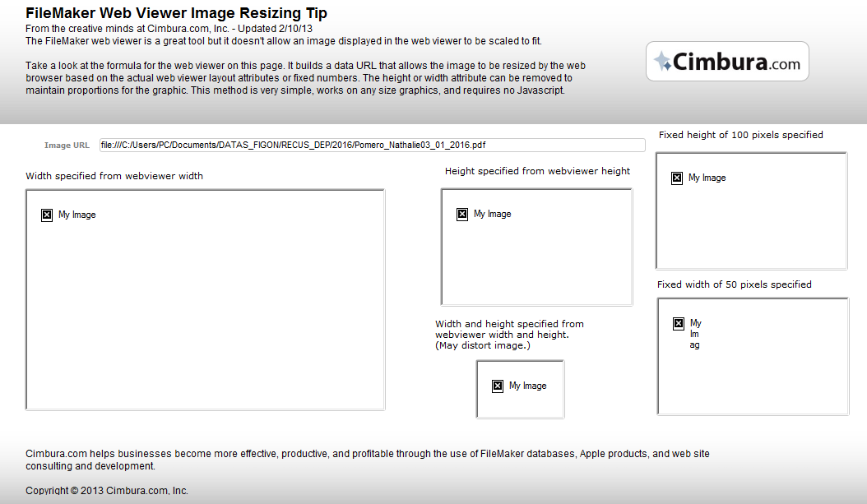Click into the Image URL field

coord(372,145)
